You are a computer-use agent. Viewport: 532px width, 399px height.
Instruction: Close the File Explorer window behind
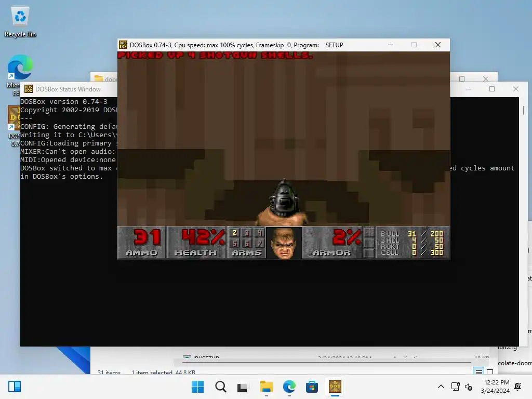point(486,79)
